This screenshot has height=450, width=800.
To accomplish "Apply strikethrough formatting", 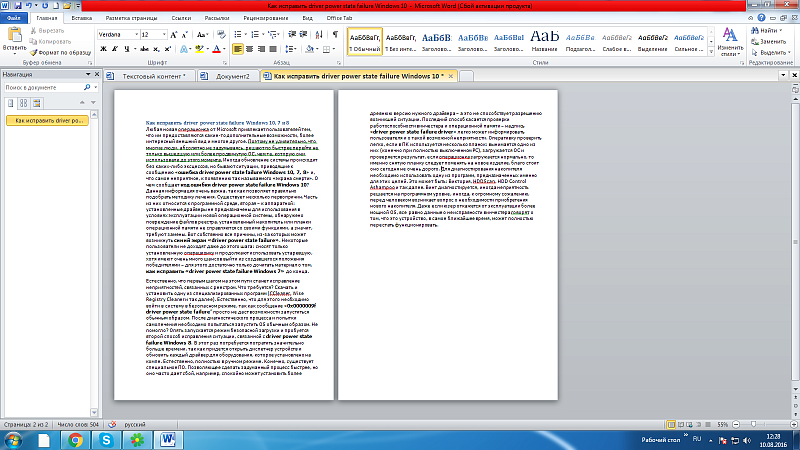I will tap(144, 49).
